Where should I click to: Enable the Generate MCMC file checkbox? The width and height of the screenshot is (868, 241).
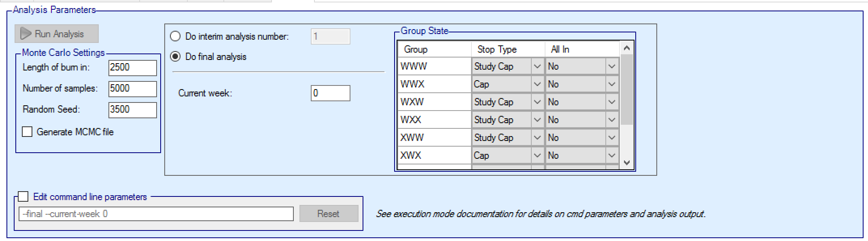click(27, 132)
